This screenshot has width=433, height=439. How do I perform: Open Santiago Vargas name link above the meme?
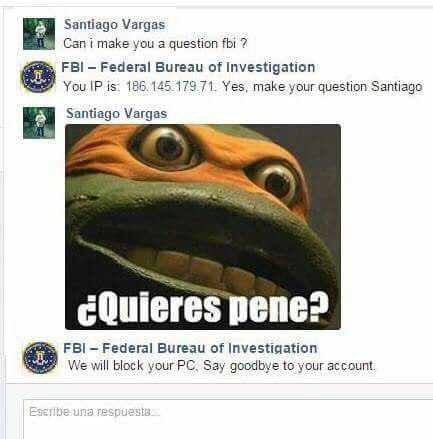[x=116, y=113]
